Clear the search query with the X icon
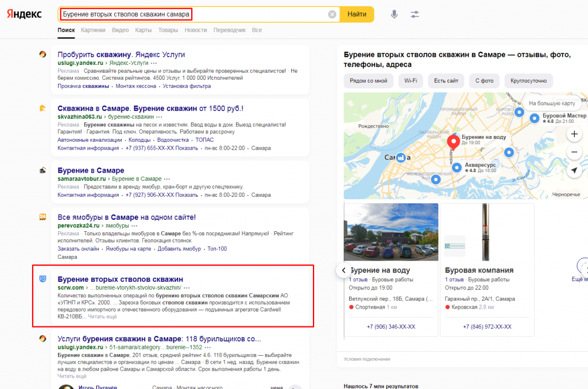Viewport: 588px width, 389px height. point(332,14)
